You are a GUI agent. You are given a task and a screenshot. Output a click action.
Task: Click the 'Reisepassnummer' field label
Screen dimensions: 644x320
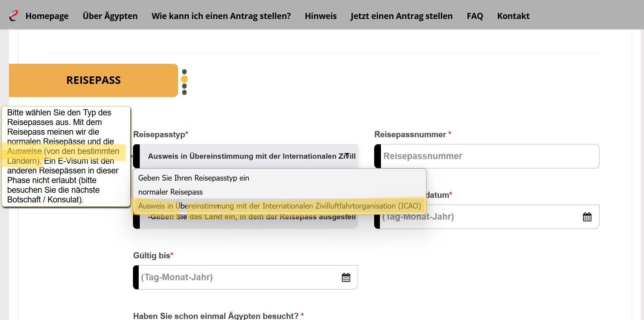click(412, 135)
